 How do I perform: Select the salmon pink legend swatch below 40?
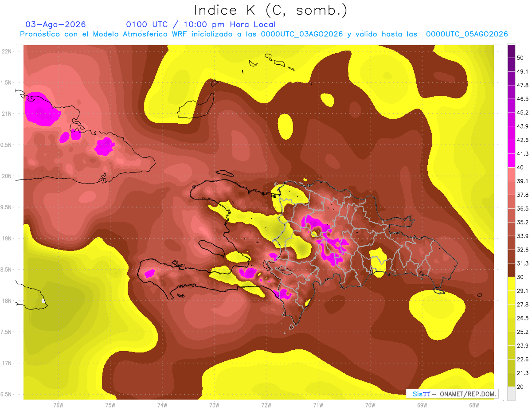(511, 173)
